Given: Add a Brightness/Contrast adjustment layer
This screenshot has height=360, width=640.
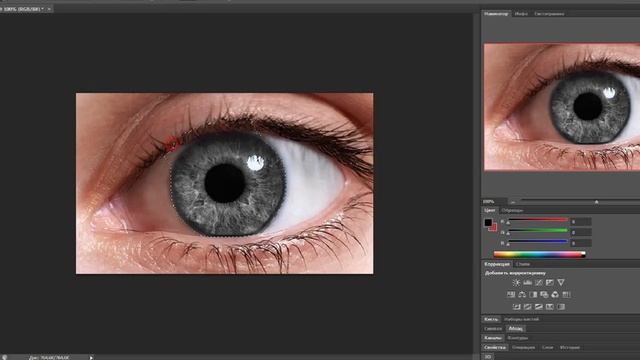Looking at the screenshot, I should click(516, 282).
